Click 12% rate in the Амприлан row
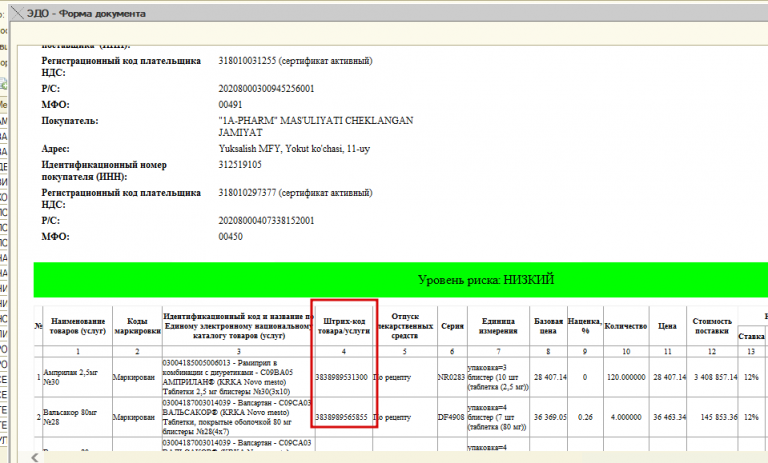The height and width of the screenshot is (463, 768). pos(751,377)
